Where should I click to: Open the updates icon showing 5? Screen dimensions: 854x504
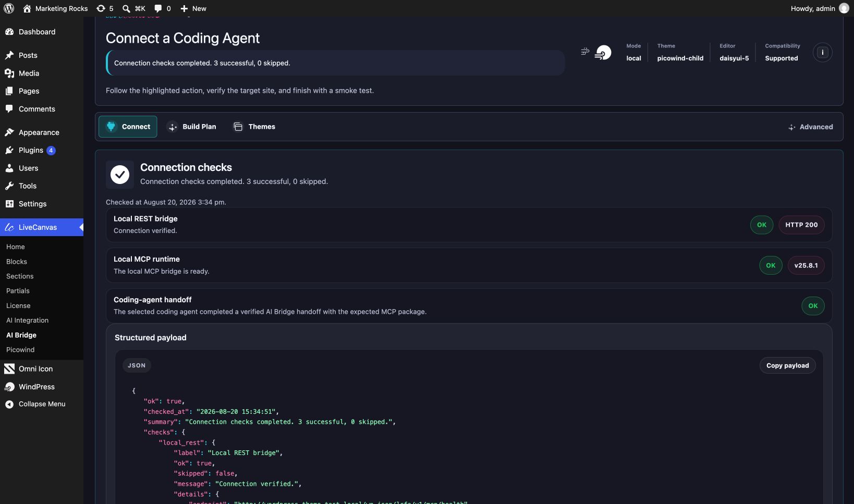101,8
